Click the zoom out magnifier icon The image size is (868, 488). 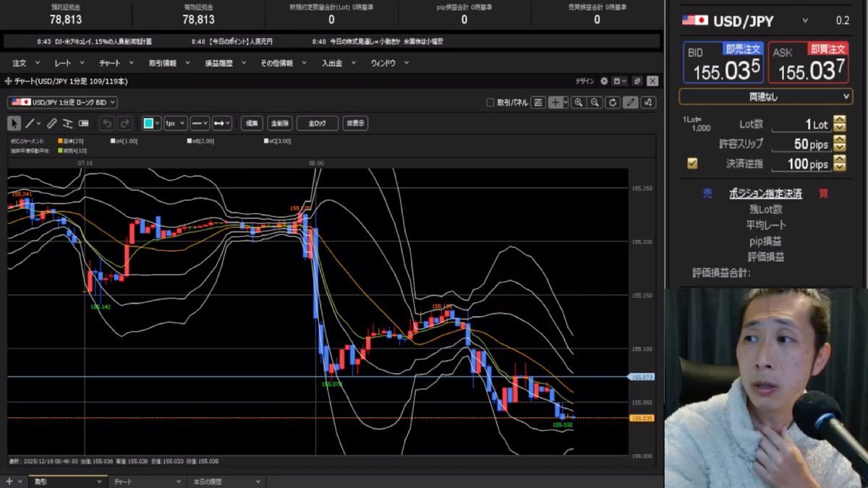coord(595,103)
